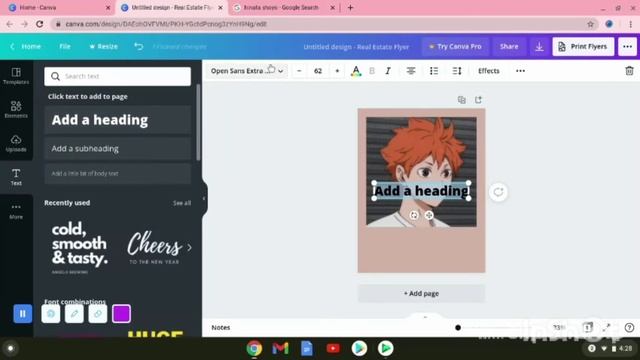Select the cold smooth & tasty font combo
This screenshot has width=640, height=360.
80,247
